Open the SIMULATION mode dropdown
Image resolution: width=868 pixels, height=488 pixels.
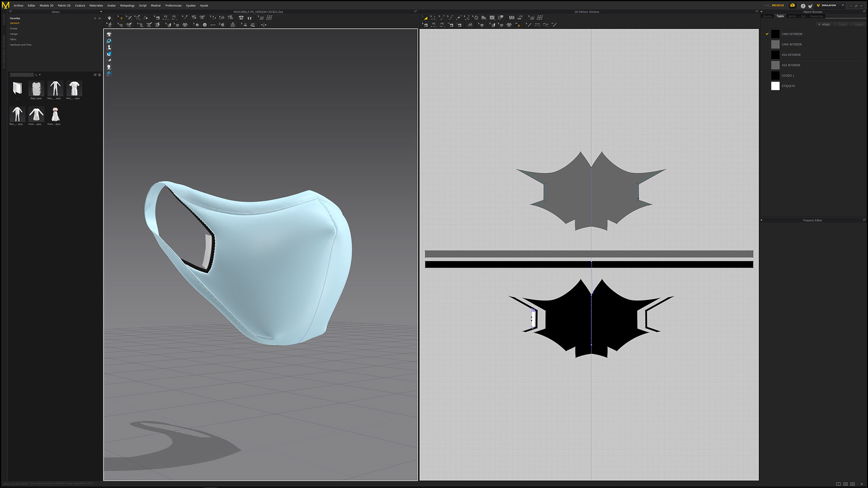pos(843,5)
